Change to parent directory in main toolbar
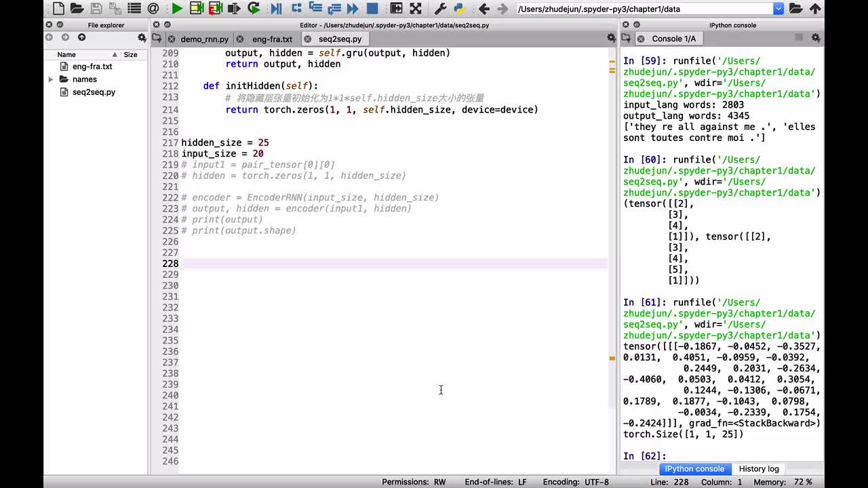Image resolution: width=868 pixels, height=488 pixels. [815, 9]
